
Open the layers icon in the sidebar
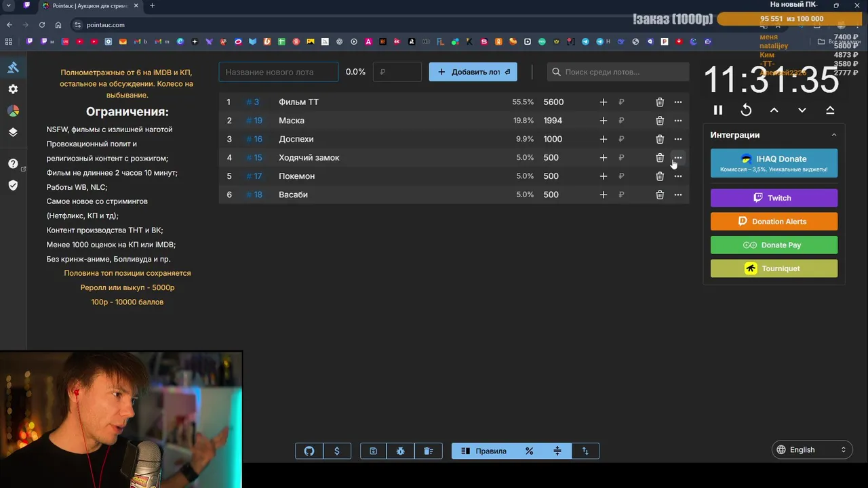(x=13, y=132)
